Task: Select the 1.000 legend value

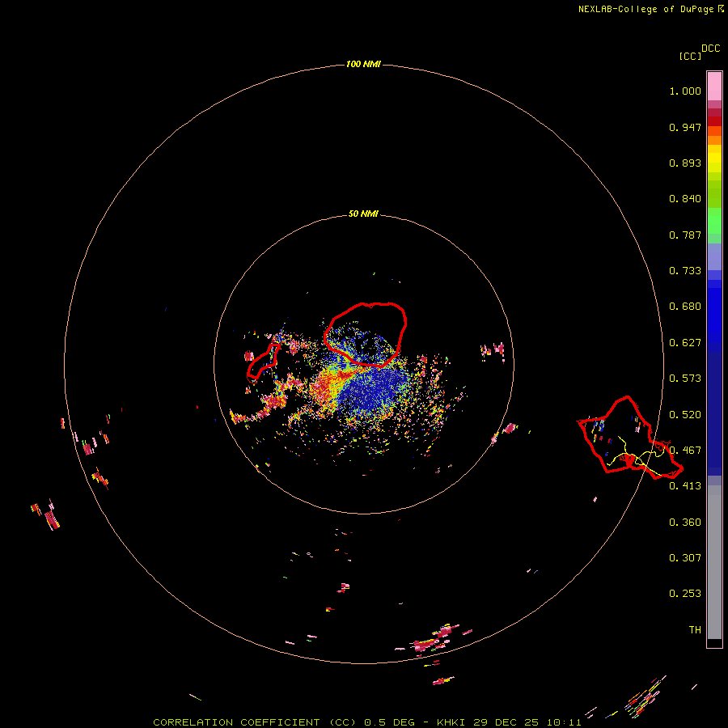Action: (x=685, y=91)
